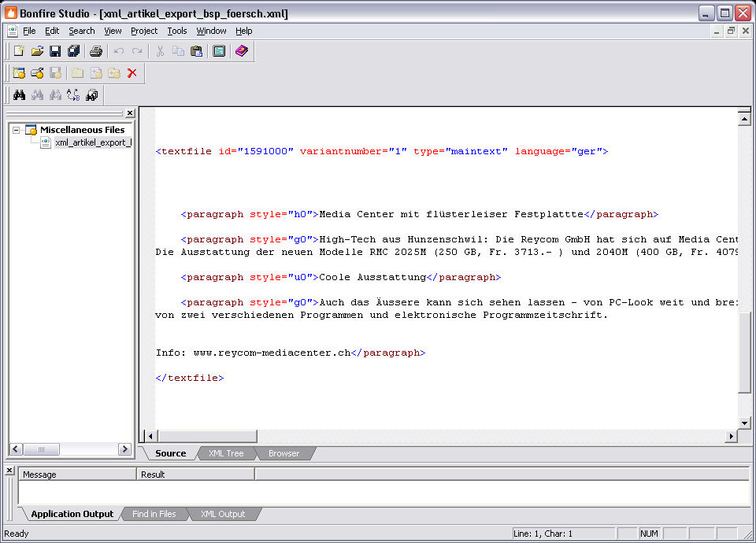Select the Miscellaneous Files folder

(x=82, y=130)
